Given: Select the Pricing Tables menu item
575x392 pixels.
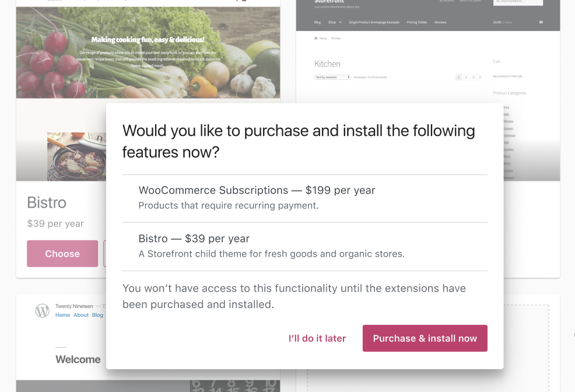Looking at the screenshot, I should (417, 21).
